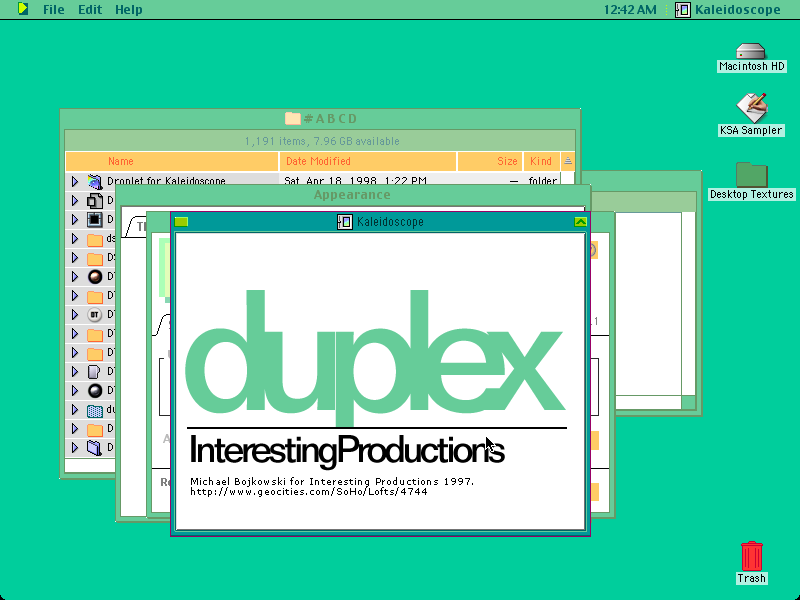Open the Kaleidoscope application menu
800x600 pixels.
pos(728,9)
